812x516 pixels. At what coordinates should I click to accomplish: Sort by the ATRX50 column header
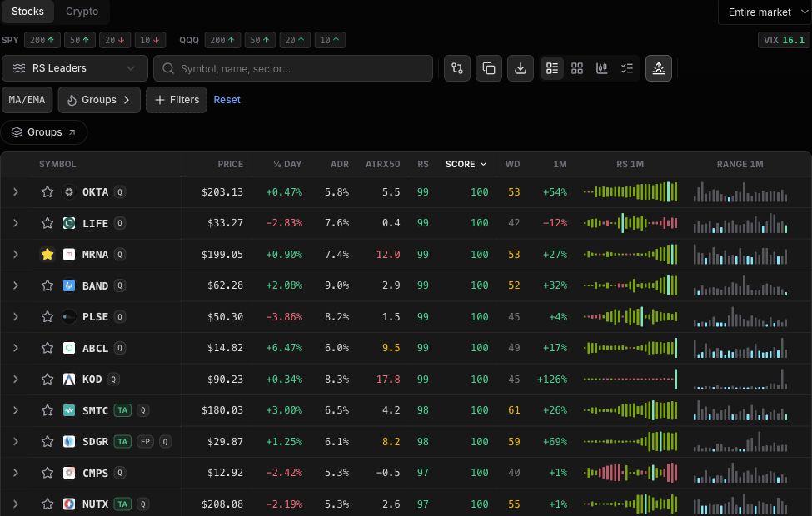point(383,164)
